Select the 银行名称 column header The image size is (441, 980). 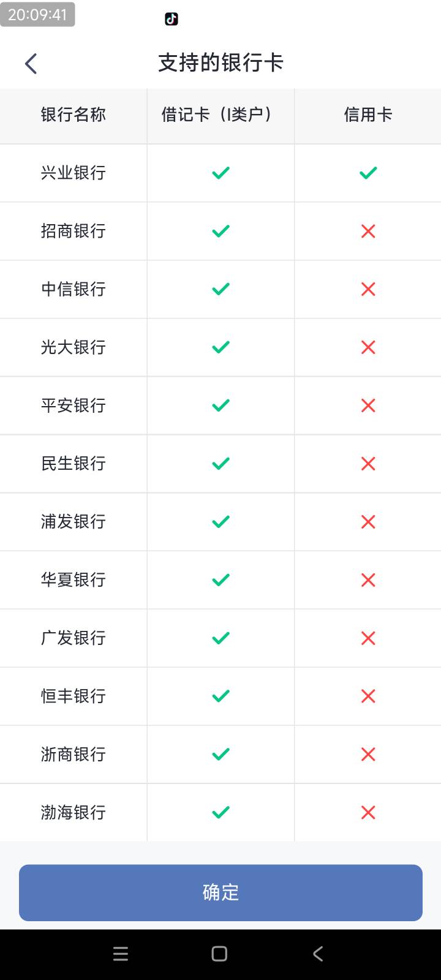(73, 115)
